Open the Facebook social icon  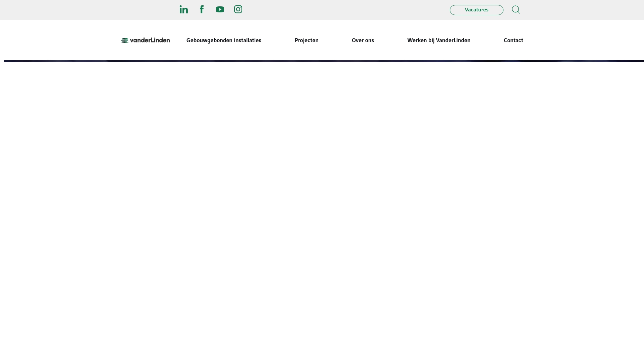pos(202,9)
